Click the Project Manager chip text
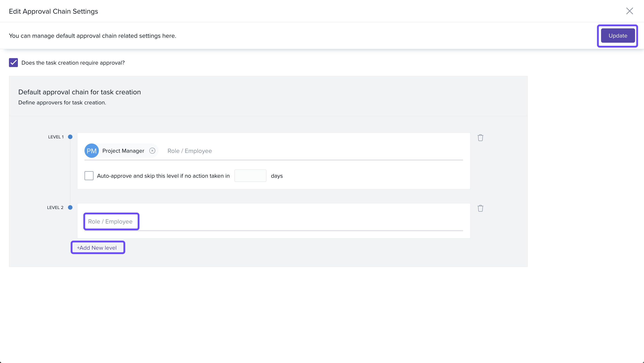 point(123,151)
